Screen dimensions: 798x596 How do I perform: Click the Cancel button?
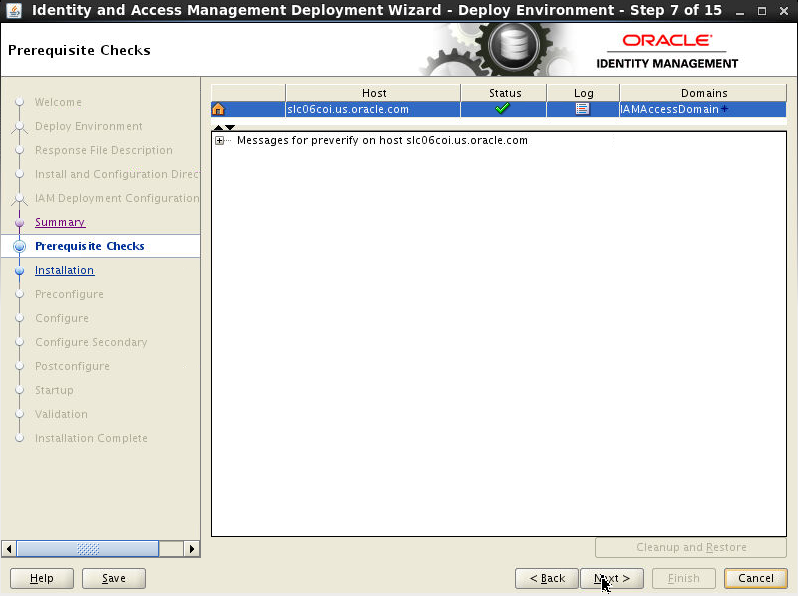coord(756,578)
